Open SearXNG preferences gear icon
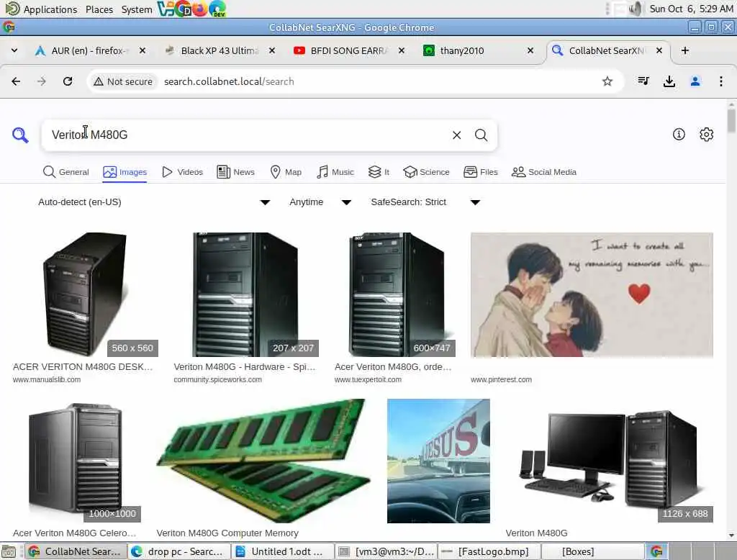This screenshot has height=560, width=737. click(707, 135)
